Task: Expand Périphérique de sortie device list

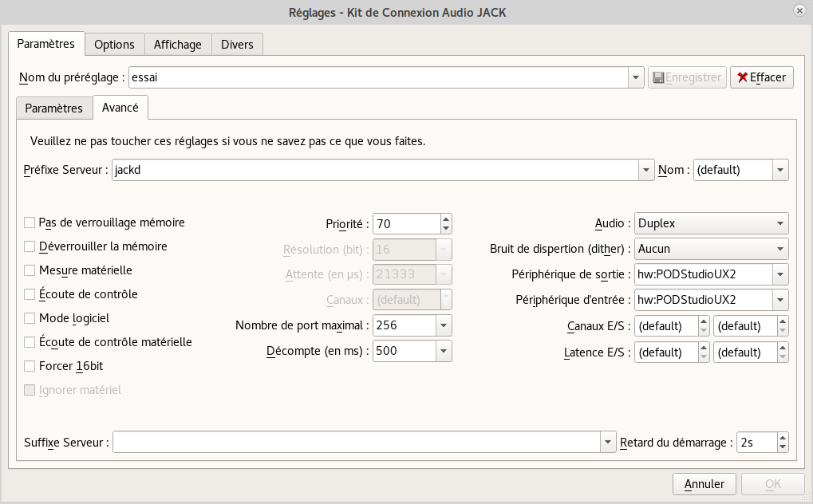Action: click(780, 274)
